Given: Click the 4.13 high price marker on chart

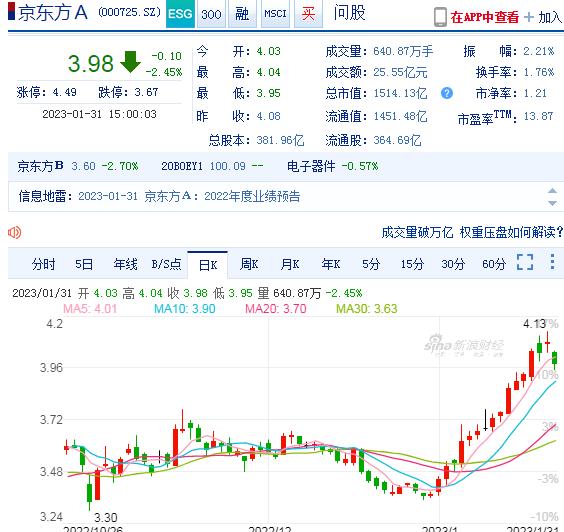Looking at the screenshot, I should tap(535, 324).
